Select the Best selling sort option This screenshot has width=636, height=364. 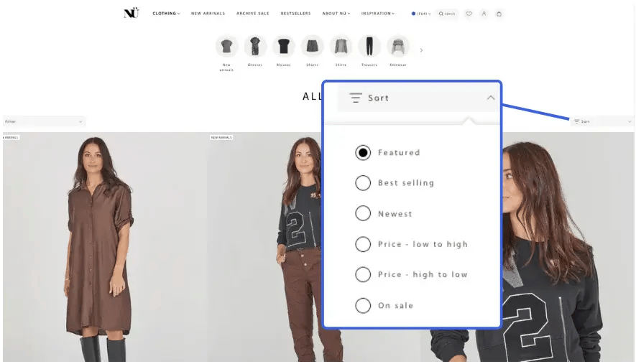[363, 183]
